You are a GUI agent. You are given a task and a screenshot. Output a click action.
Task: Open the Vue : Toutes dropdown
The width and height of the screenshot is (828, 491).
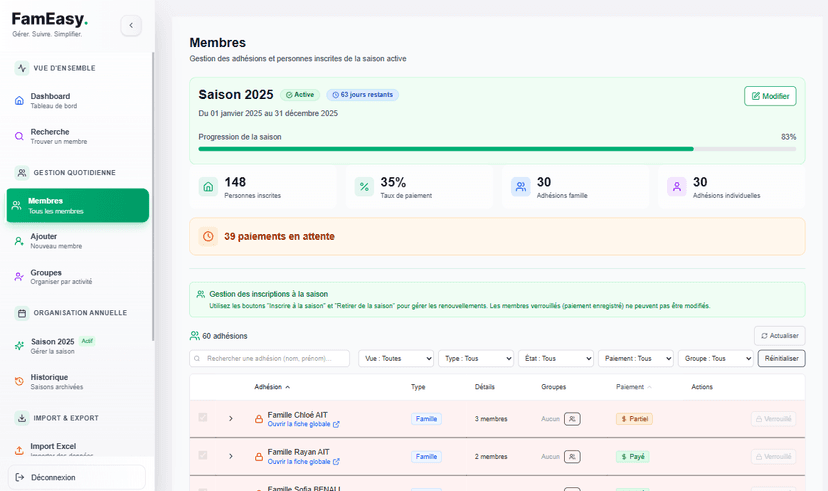(396, 358)
